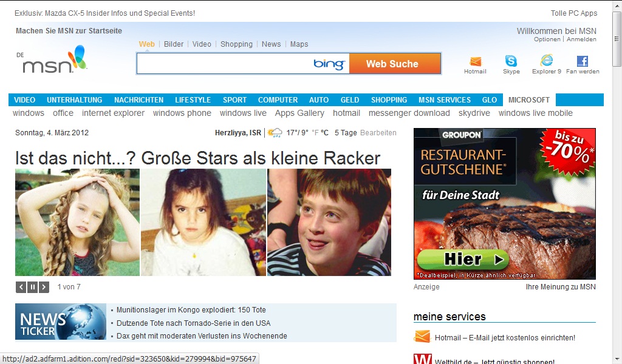
Task: Open the windows live mobile sublink
Action: 536,113
